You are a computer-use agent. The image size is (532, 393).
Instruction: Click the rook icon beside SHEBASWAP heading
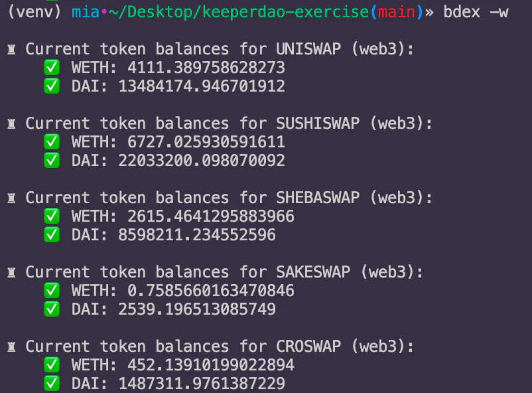click(x=11, y=198)
